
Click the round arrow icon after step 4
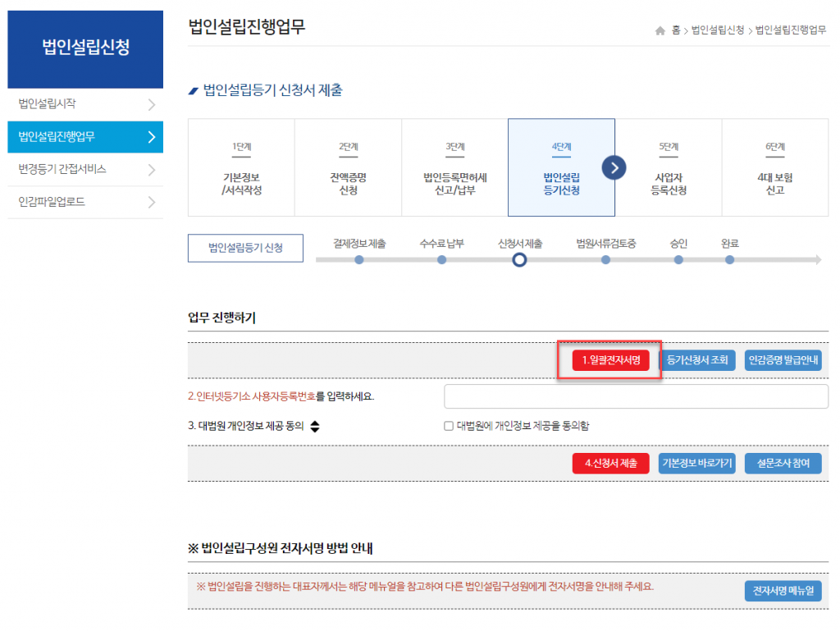tap(614, 167)
